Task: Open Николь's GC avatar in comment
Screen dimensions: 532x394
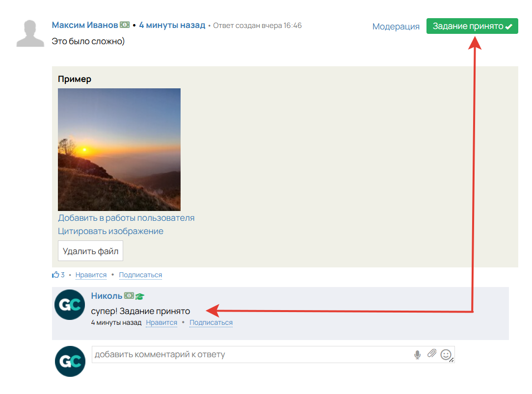Action: [70, 305]
